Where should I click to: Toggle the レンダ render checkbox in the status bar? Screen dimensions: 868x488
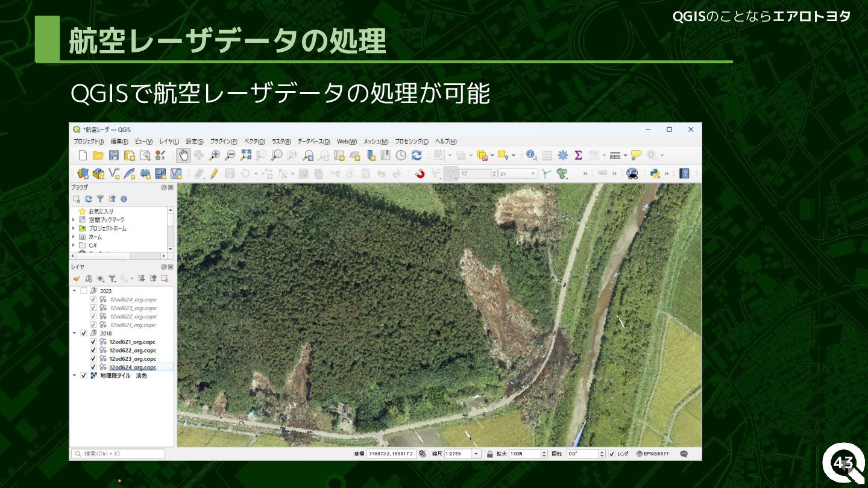pos(612,454)
